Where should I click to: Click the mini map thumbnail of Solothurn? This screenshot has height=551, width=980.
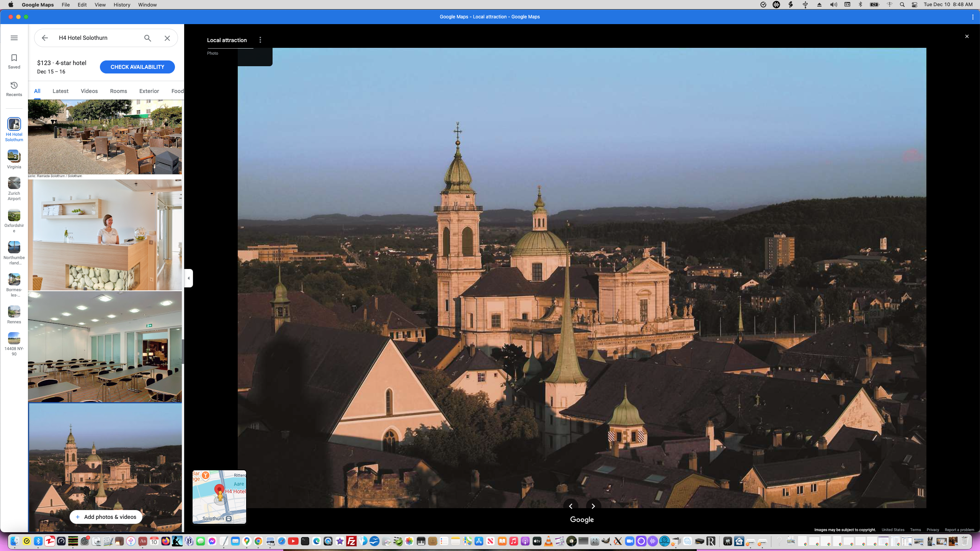[x=219, y=497]
